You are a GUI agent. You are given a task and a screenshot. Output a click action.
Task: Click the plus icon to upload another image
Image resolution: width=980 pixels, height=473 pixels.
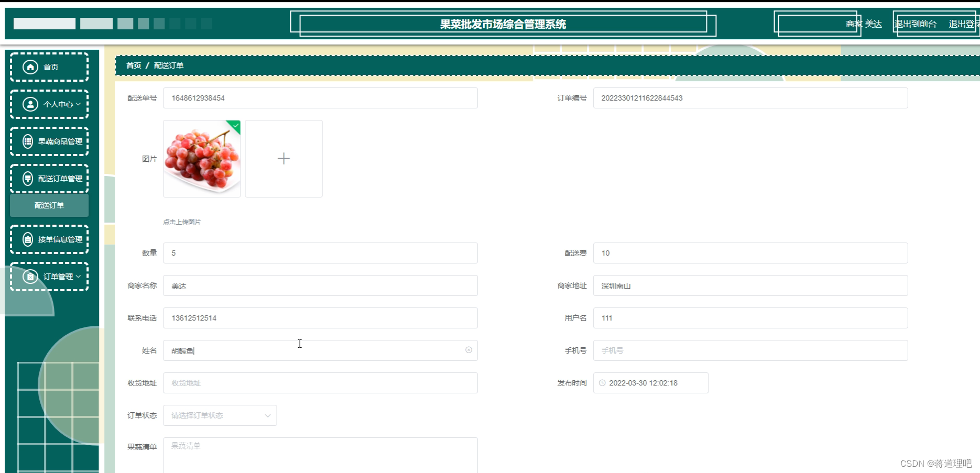point(283,158)
